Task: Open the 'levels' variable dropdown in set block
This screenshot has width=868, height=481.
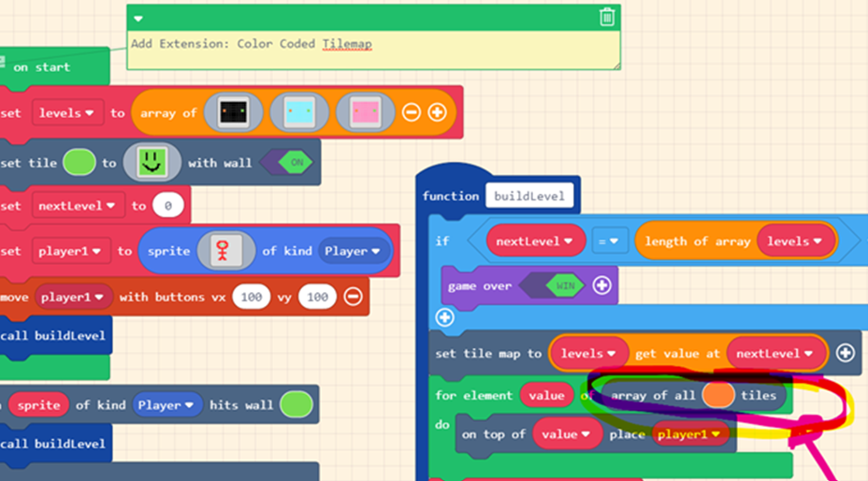Action: [x=67, y=113]
